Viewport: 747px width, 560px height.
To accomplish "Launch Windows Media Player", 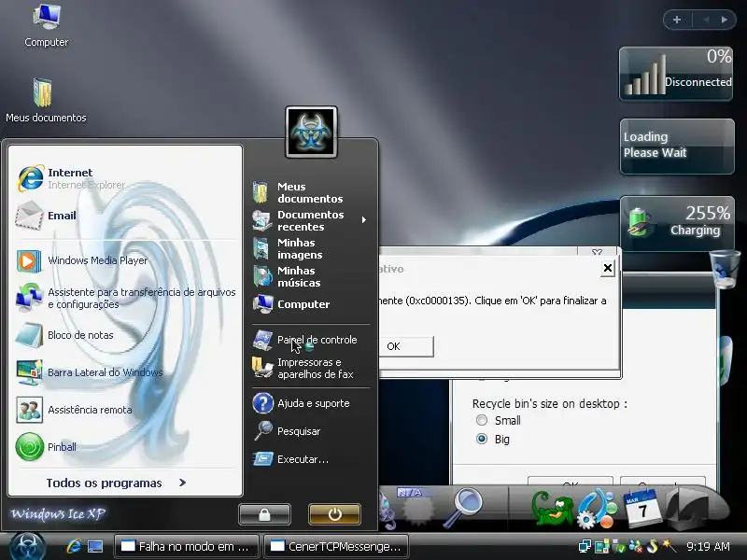I will (82, 260).
